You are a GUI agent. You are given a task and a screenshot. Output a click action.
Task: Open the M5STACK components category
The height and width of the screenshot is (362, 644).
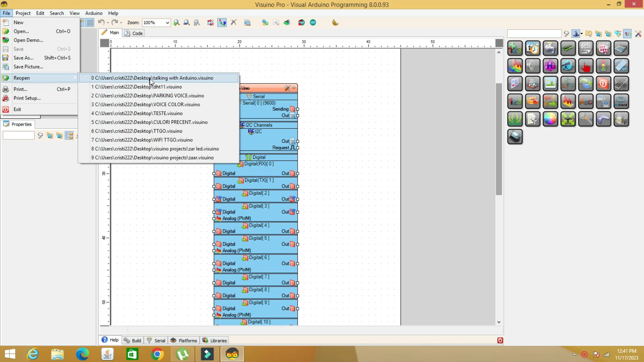pos(621,101)
